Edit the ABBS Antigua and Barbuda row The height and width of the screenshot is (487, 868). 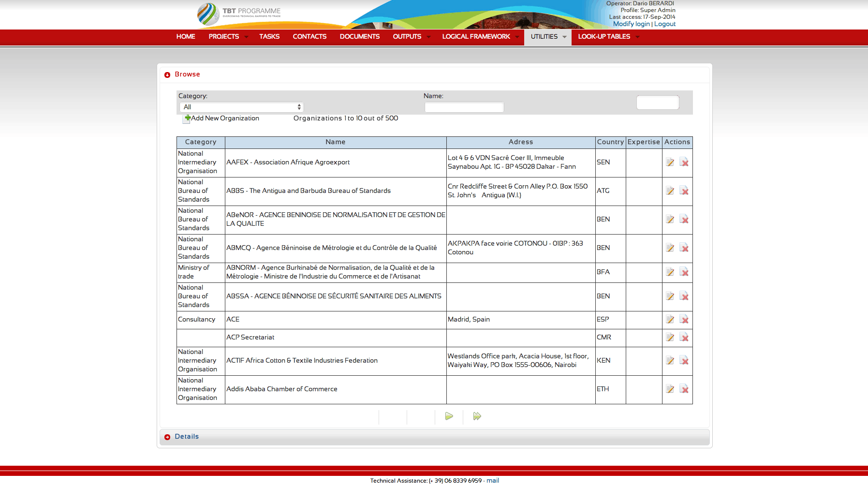click(x=670, y=191)
